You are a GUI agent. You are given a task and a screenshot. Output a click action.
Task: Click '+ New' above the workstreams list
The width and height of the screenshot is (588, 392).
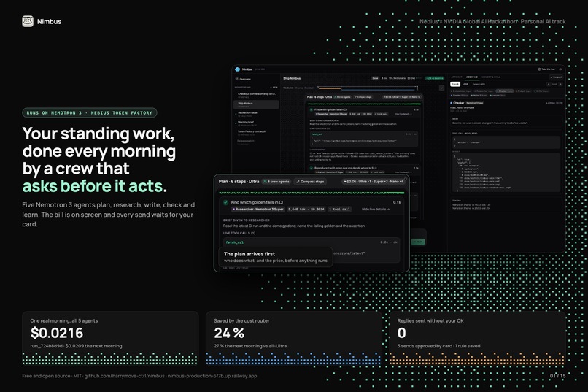pos(274,87)
